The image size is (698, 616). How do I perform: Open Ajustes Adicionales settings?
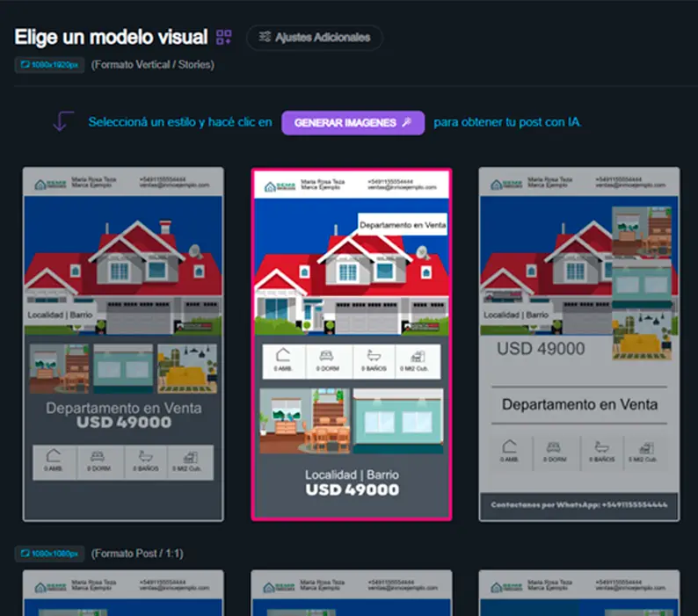pos(315,38)
